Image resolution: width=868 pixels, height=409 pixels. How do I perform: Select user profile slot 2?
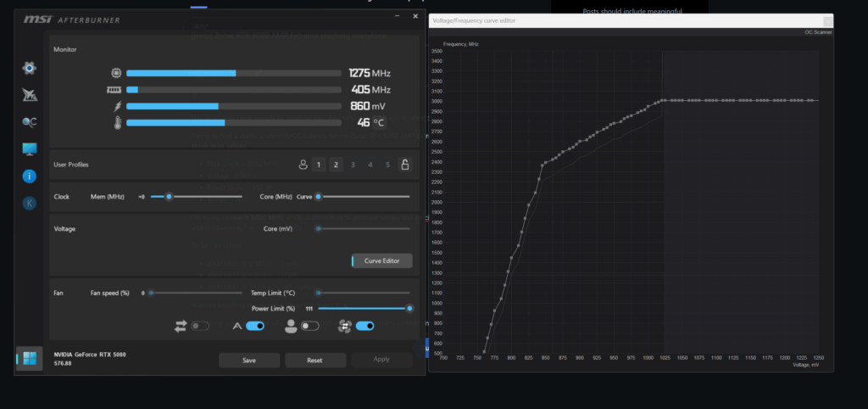pyautogui.click(x=336, y=165)
